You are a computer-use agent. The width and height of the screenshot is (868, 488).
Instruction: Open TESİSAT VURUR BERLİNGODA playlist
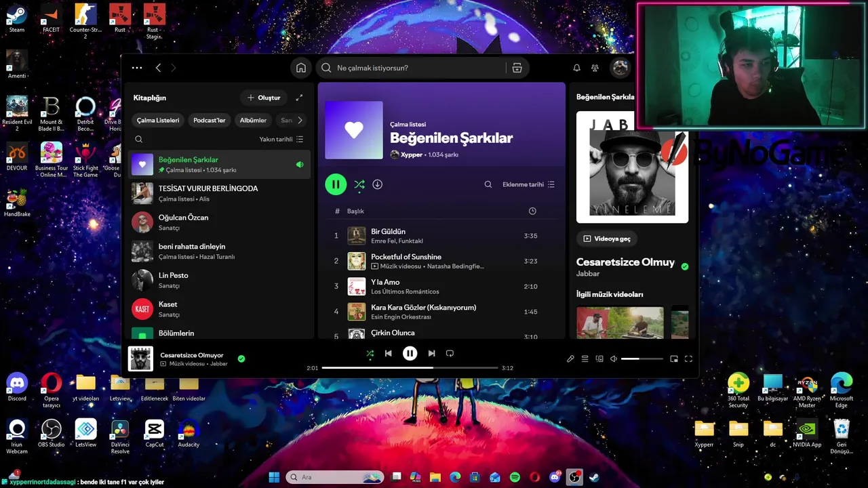220,193
